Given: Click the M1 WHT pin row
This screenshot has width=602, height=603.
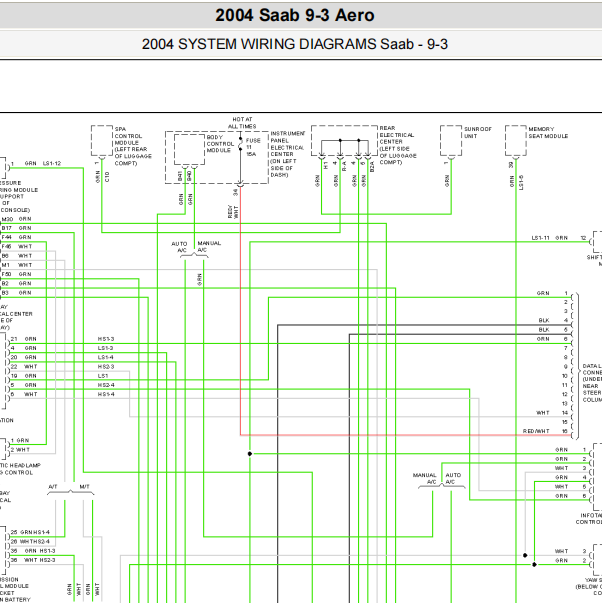Looking at the screenshot, I should point(17,265).
